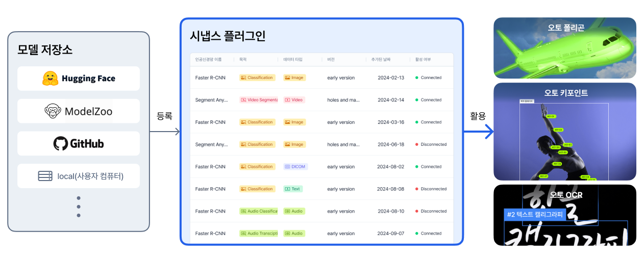The image size is (644, 255).
Task: Click the red status dot in 2024-08-08 row
Action: click(x=417, y=189)
